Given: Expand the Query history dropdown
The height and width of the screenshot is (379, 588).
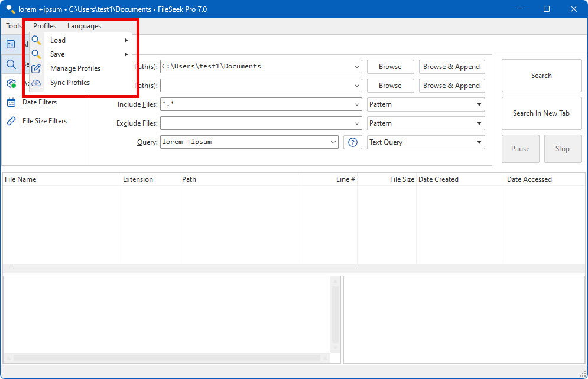Looking at the screenshot, I should 333,142.
